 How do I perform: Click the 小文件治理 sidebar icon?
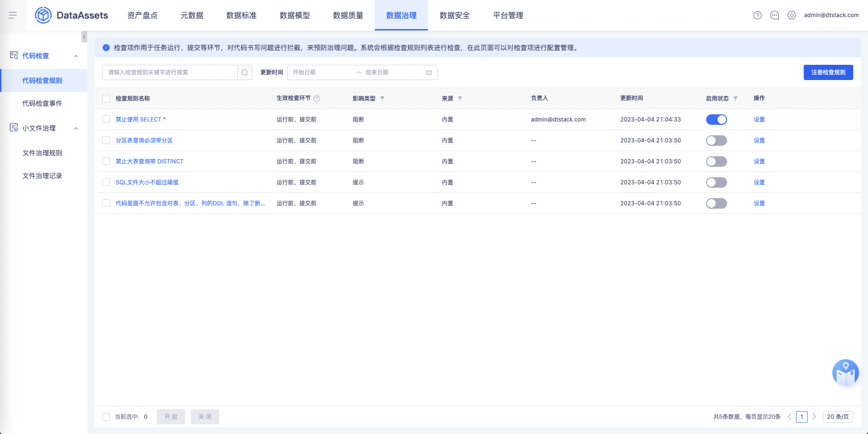coord(14,128)
